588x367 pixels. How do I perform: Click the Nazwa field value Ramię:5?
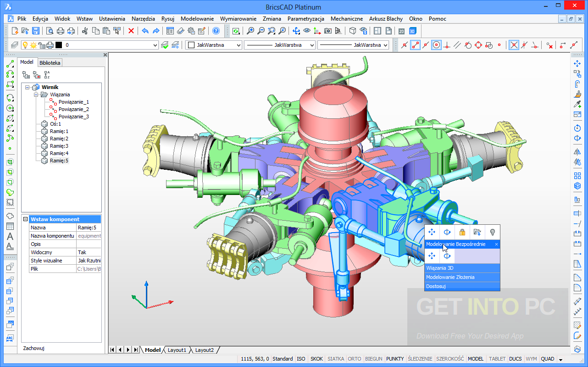click(x=89, y=228)
